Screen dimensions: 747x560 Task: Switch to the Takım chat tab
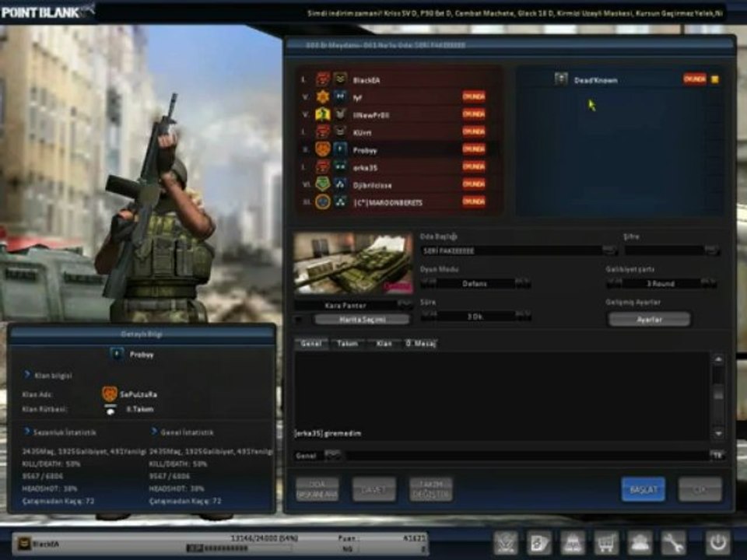pyautogui.click(x=347, y=343)
